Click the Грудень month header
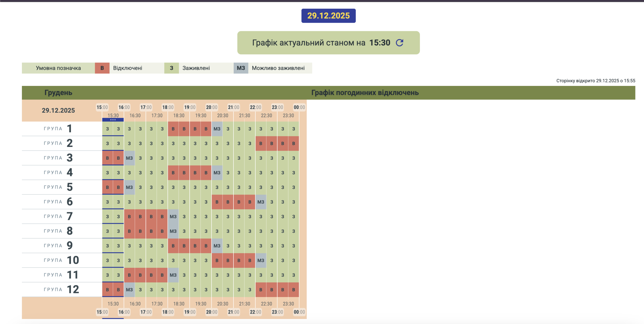644x324 pixels. [58, 93]
